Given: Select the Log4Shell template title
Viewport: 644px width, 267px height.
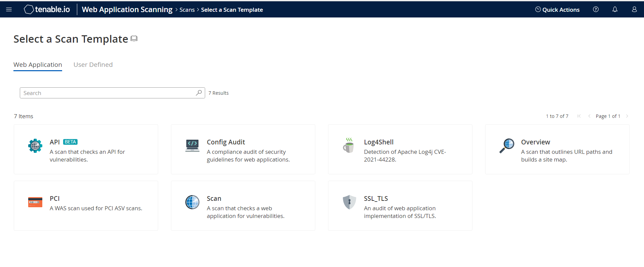Looking at the screenshot, I should (x=379, y=142).
